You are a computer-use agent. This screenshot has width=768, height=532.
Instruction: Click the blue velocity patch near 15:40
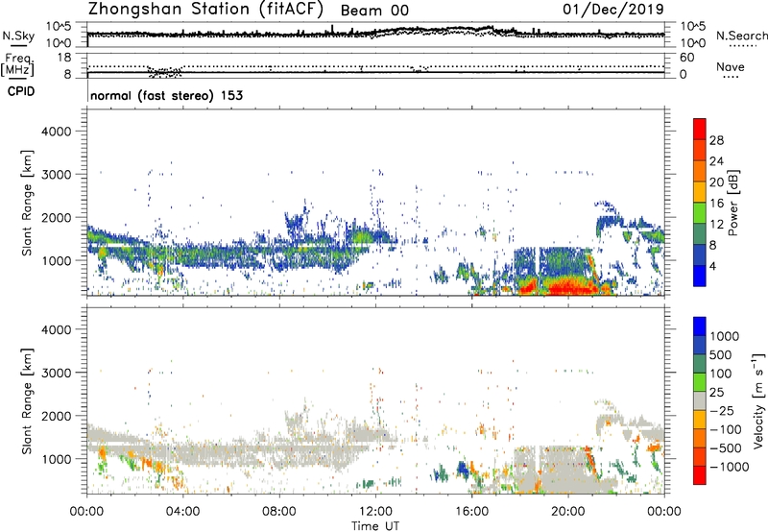[x=462, y=470]
